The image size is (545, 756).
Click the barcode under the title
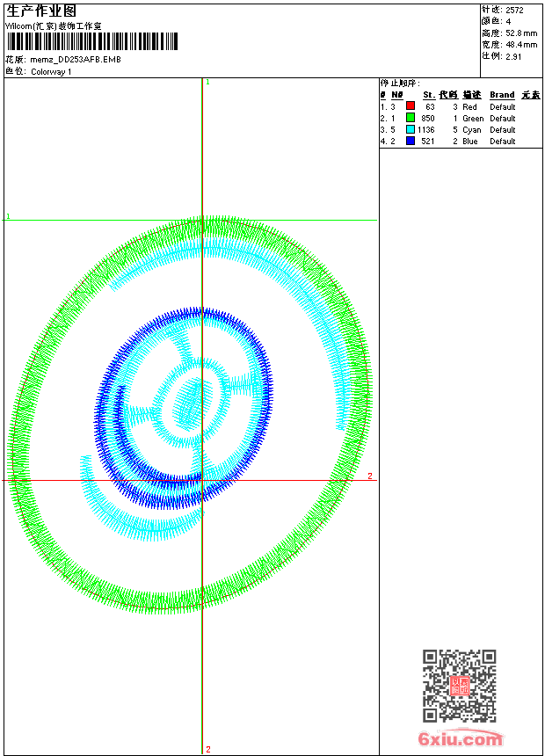click(92, 42)
